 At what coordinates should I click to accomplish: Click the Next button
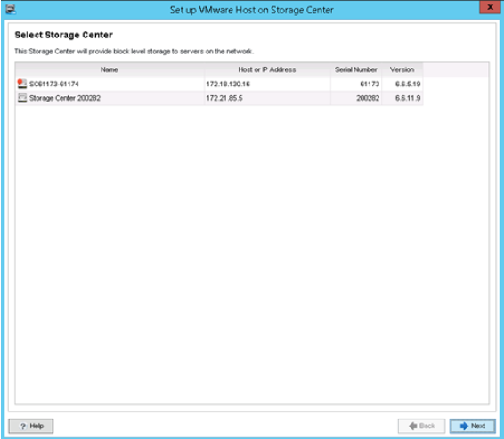[473, 426]
